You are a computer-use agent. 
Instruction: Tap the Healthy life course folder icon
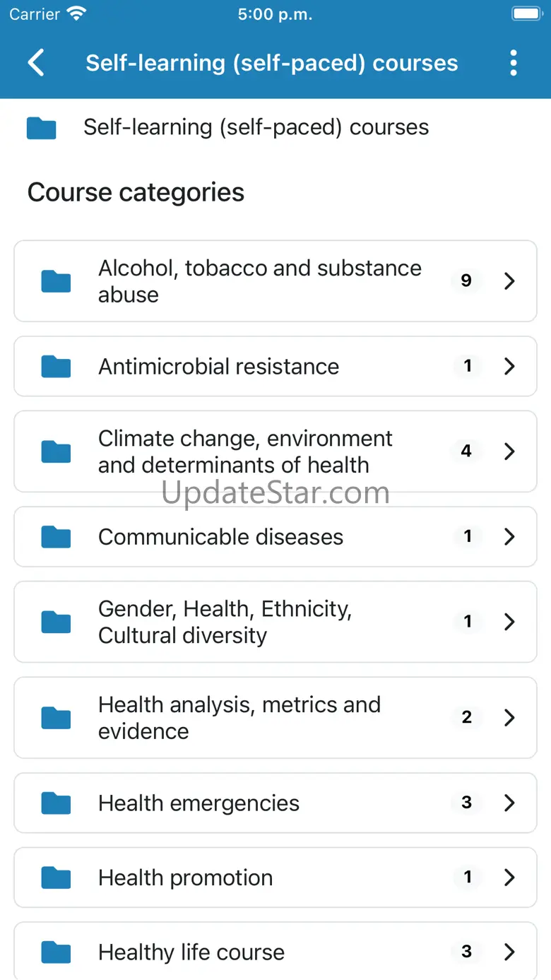[56, 952]
